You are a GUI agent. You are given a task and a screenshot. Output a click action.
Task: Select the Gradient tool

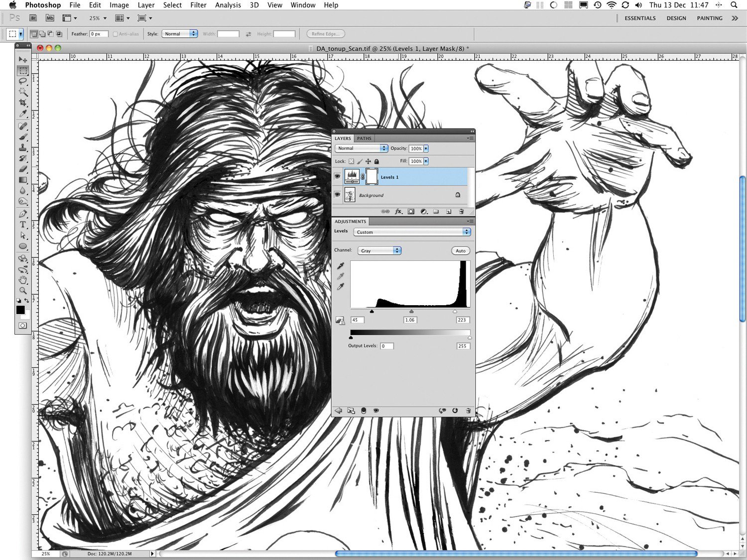tap(22, 180)
